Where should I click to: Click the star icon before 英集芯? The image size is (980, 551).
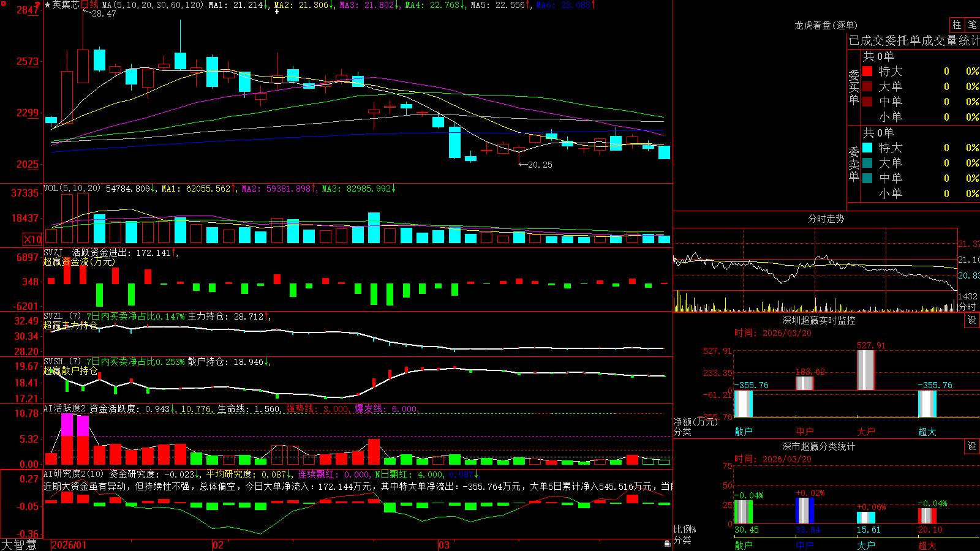point(47,5)
